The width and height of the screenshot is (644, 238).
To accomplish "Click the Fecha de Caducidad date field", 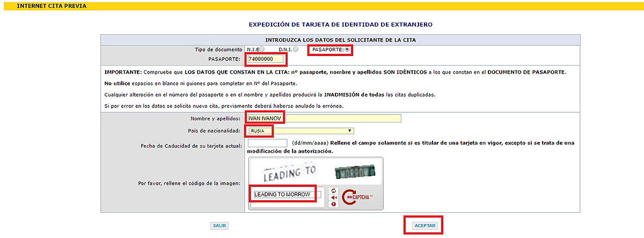I will [x=267, y=143].
